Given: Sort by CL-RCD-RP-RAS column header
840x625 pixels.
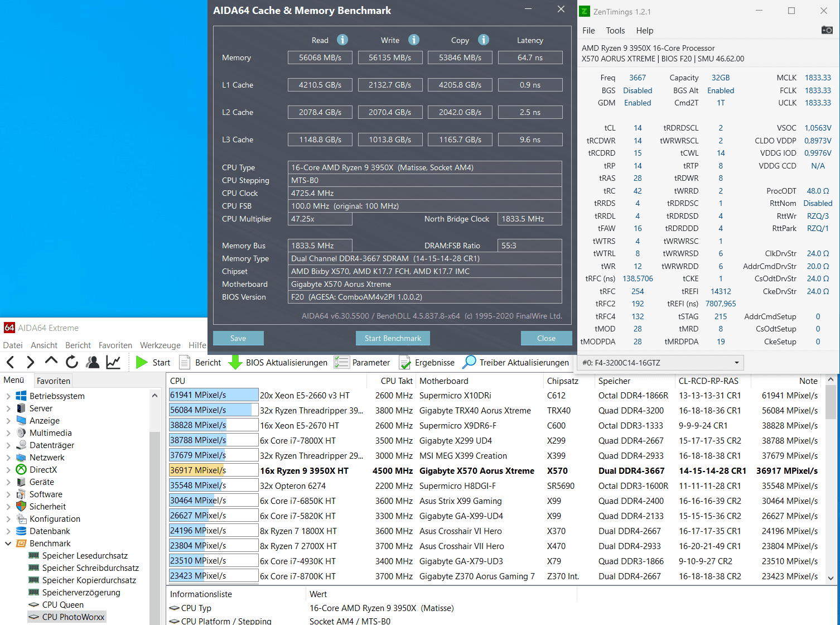Looking at the screenshot, I should point(713,381).
